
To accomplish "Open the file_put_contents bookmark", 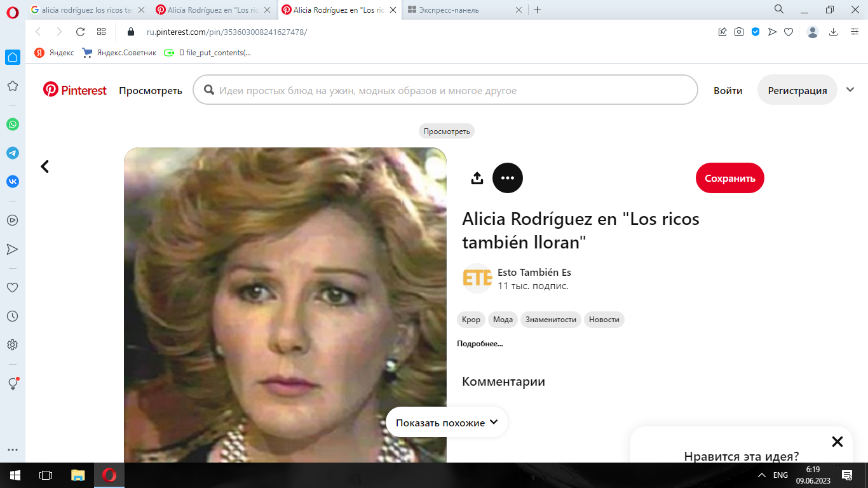I will click(208, 53).
